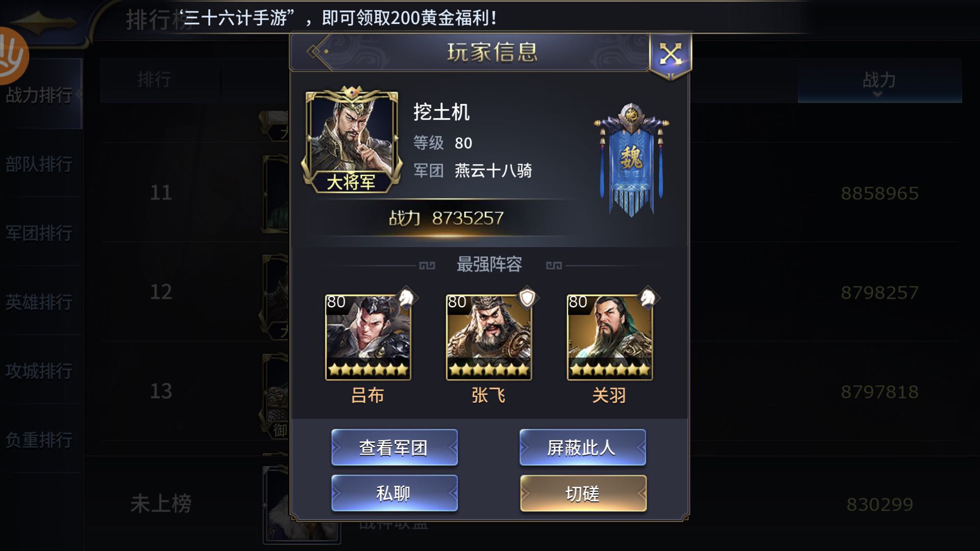Select the 张飞 hero portrait
980x551 pixels.
pyautogui.click(x=489, y=337)
